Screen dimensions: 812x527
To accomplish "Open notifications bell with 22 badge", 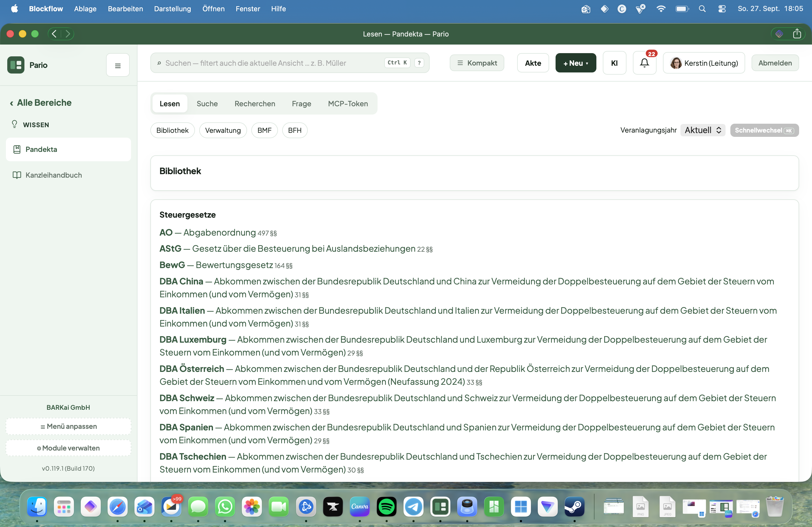I will click(644, 63).
